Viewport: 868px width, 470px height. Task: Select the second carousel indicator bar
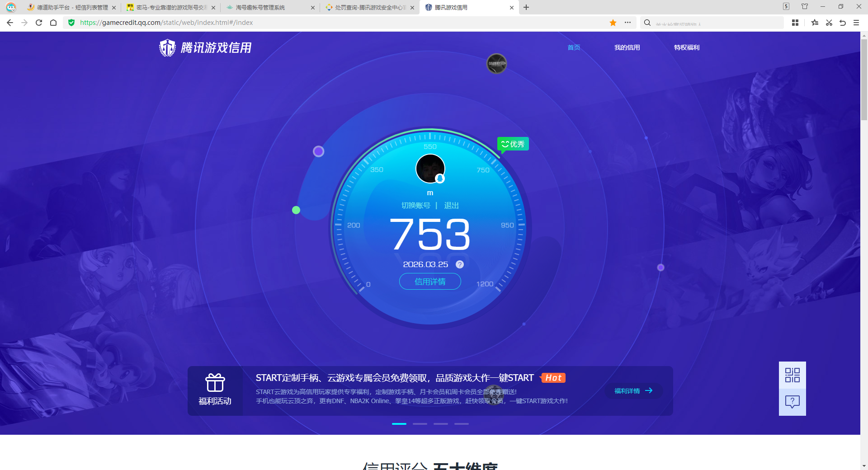pos(420,424)
